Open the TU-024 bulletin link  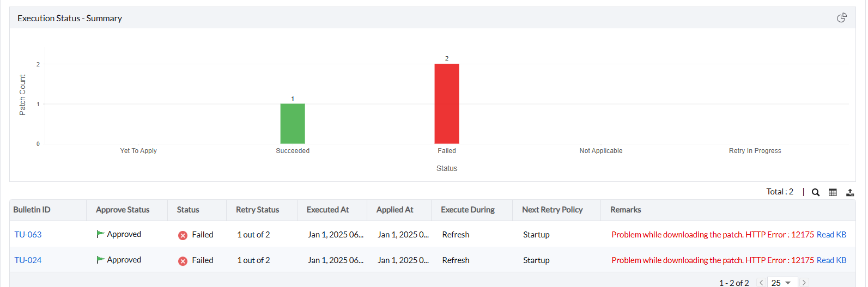coord(28,260)
